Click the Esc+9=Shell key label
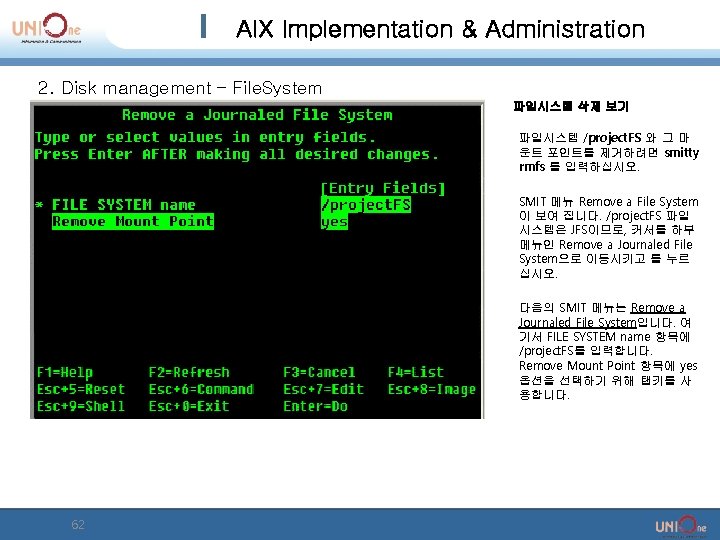 click(81, 406)
